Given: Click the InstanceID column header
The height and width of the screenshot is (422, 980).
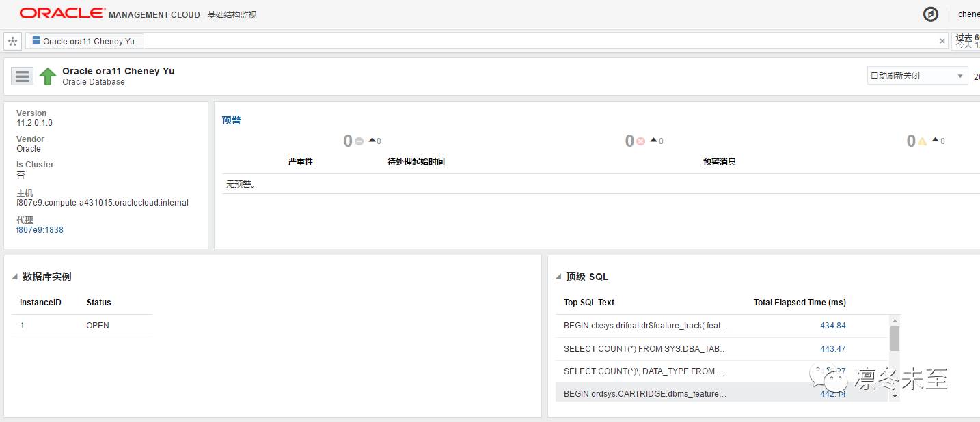Looking at the screenshot, I should [40, 303].
